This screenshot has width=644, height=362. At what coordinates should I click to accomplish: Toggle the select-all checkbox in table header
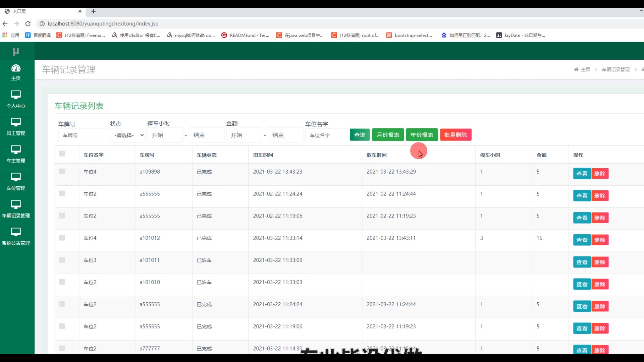(62, 154)
